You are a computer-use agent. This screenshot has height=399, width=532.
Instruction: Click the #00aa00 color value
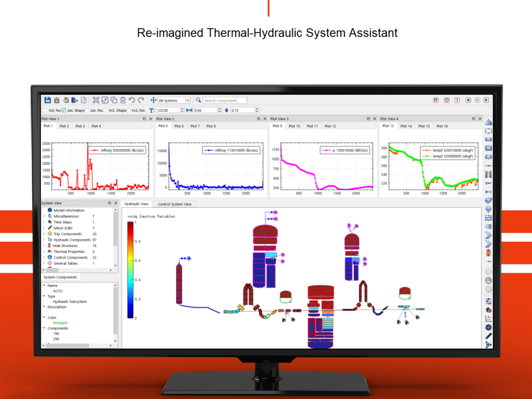coord(60,323)
